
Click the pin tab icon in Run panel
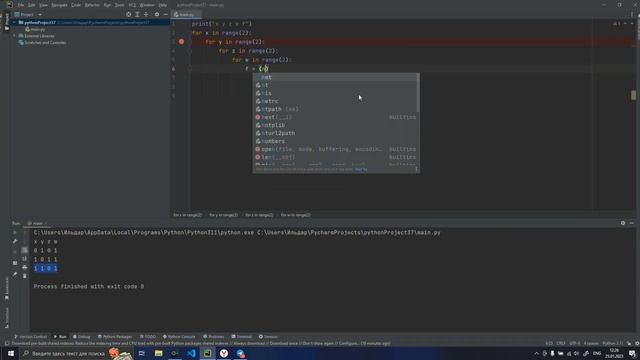15,274
